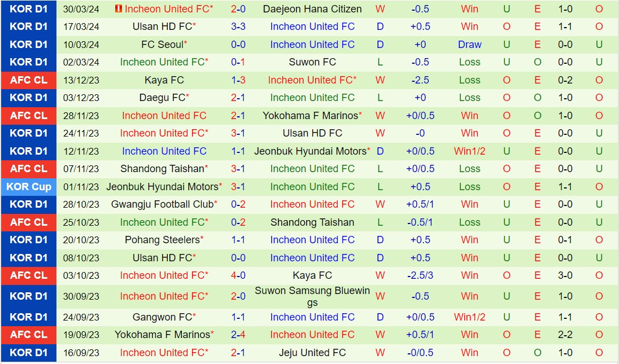
Task: Click the red card icon beside Incheon United
Action: click(118, 9)
